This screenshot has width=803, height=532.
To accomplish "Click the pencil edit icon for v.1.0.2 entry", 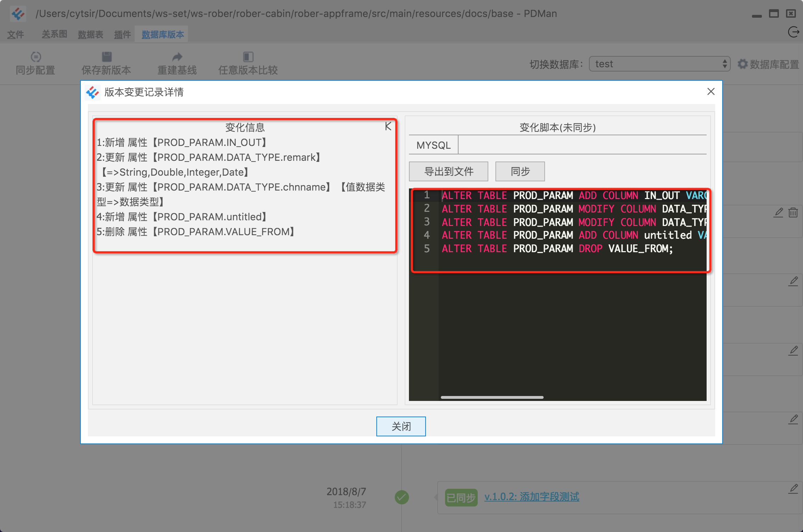I will click(793, 489).
